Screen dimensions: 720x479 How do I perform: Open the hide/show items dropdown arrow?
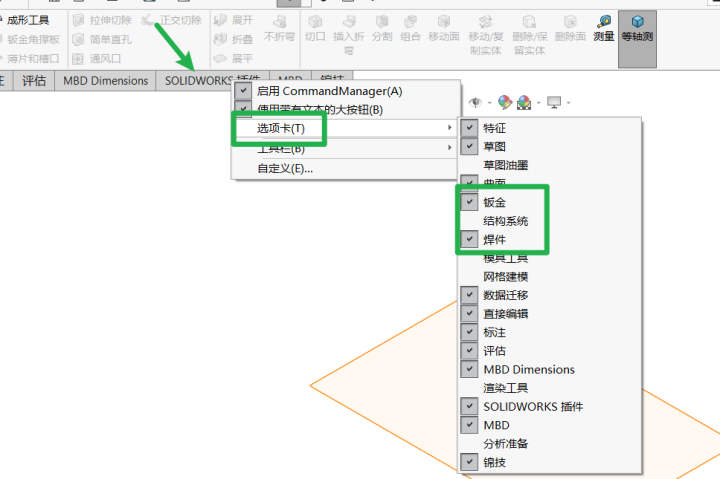[x=489, y=103]
